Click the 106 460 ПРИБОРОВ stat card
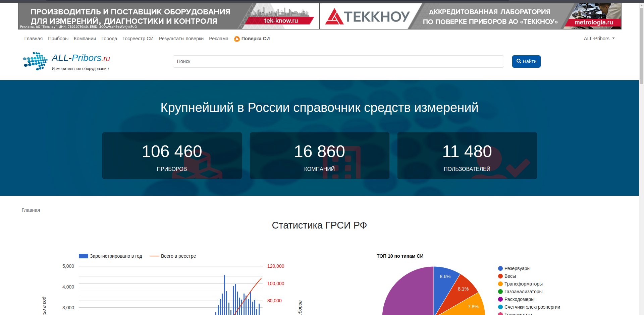This screenshot has height=315, width=644. click(172, 155)
